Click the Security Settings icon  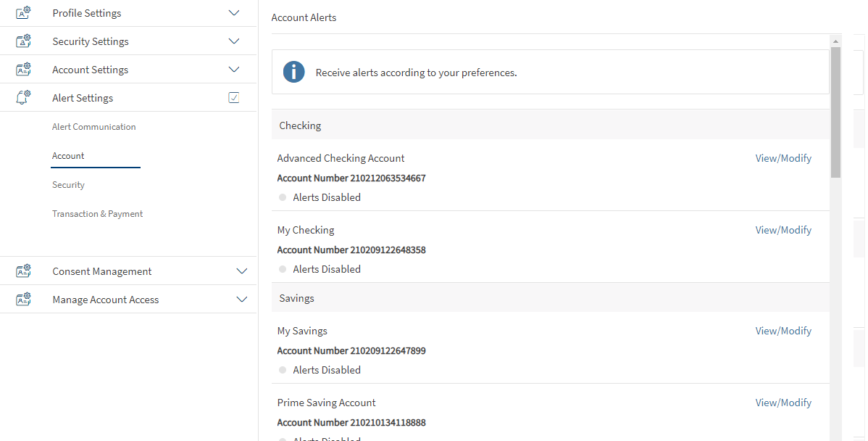pos(23,41)
